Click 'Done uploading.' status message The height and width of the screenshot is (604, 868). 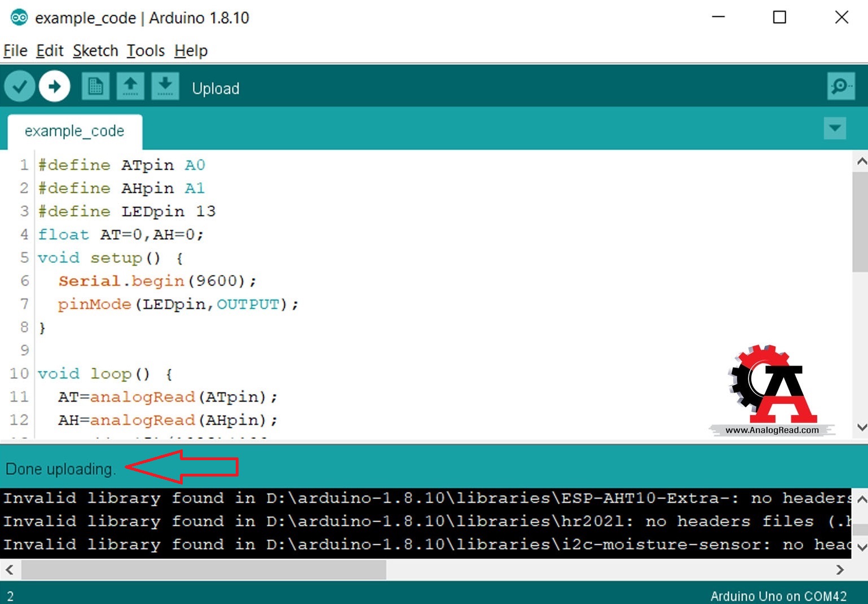pyautogui.click(x=60, y=469)
